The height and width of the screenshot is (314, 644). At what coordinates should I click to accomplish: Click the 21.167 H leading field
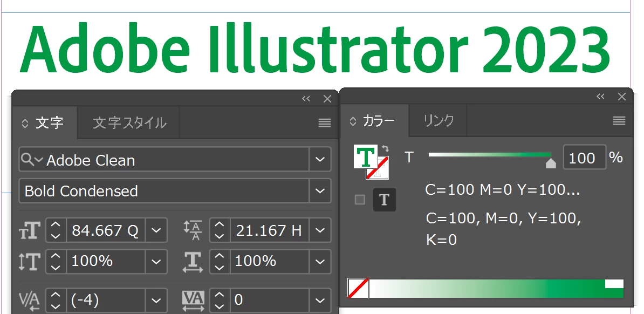coord(270,230)
